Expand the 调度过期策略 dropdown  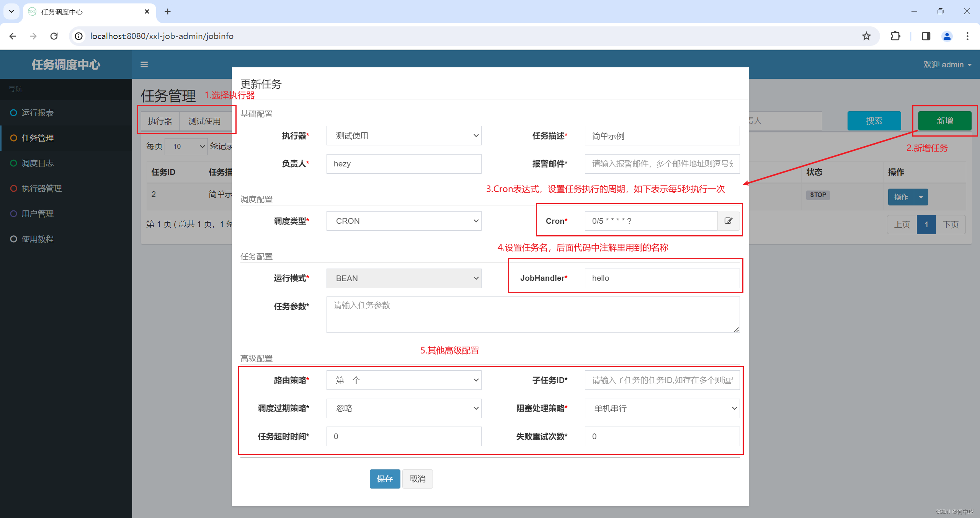(404, 408)
